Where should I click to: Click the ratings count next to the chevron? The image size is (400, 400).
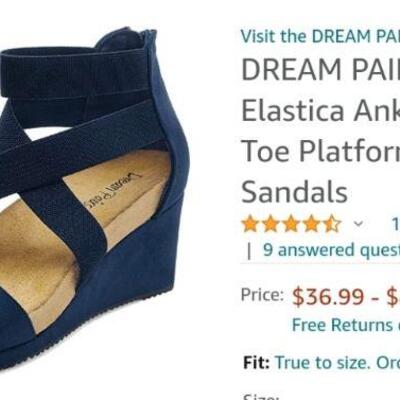396,224
